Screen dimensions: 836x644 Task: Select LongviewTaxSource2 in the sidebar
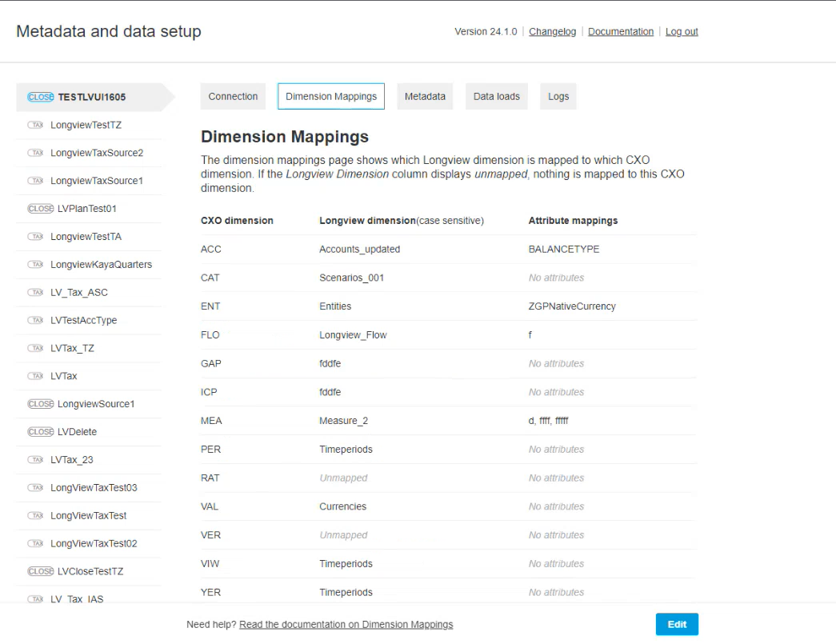click(x=97, y=153)
